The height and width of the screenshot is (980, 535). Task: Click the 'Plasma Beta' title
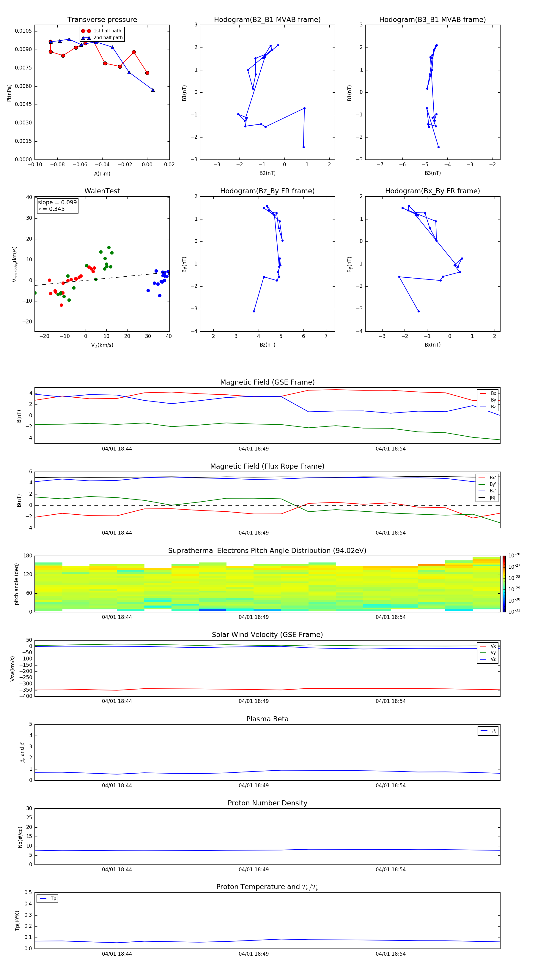267,719
